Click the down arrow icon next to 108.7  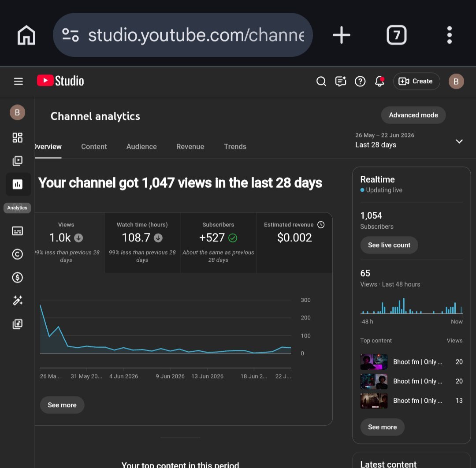tap(158, 238)
